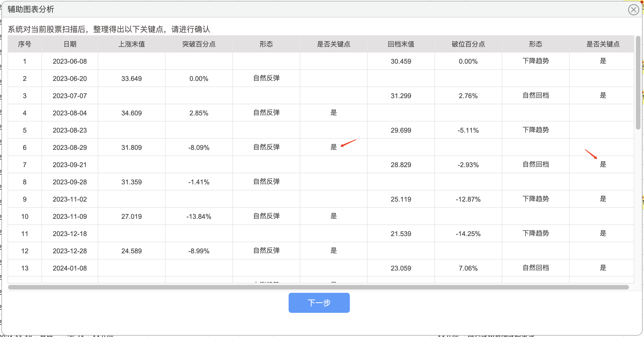Toggle the 是 key point in row 4

(x=333, y=113)
